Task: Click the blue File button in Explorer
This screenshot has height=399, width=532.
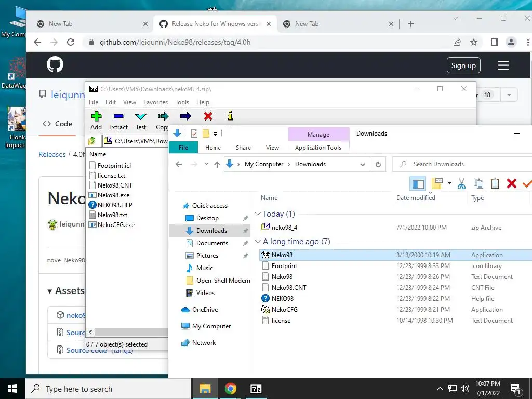Action: pos(183,148)
